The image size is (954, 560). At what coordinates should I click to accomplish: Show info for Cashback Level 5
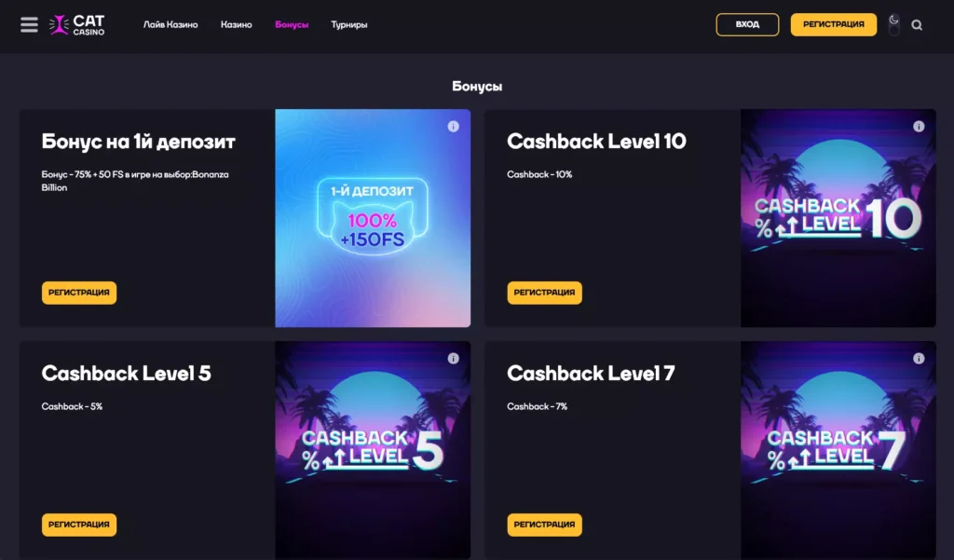point(454,359)
